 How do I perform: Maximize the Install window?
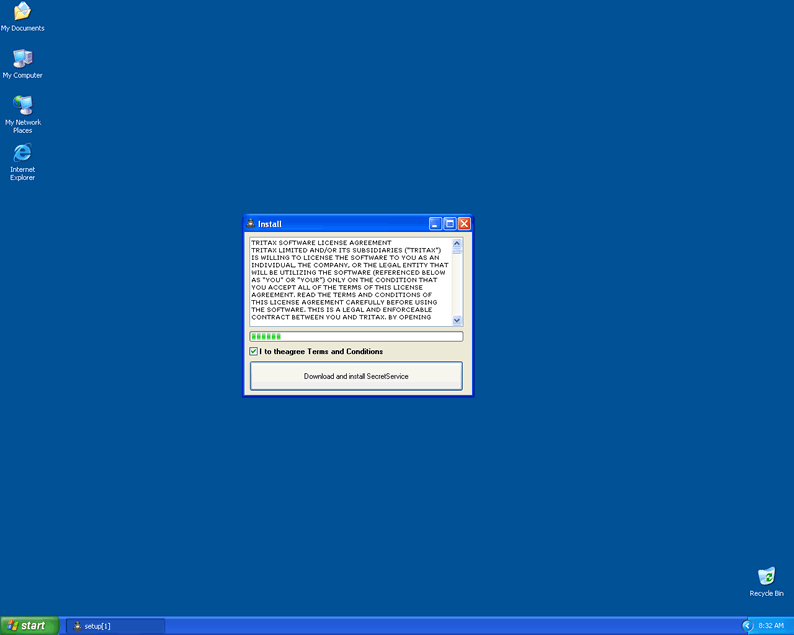tap(449, 224)
